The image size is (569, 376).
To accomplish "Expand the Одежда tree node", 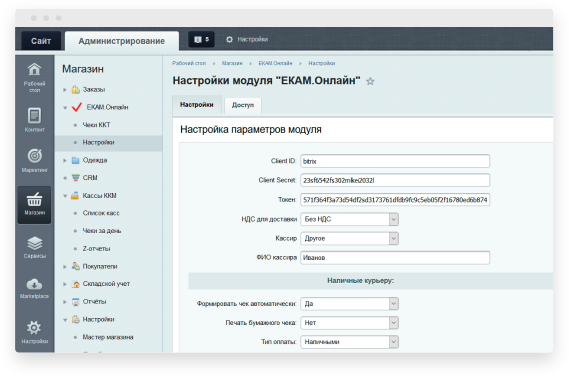I will pyautogui.click(x=65, y=160).
